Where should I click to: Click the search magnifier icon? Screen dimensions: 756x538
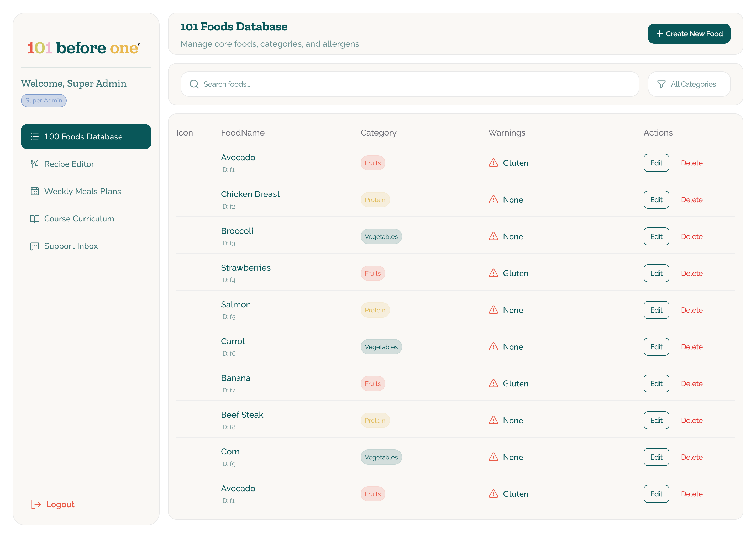click(194, 84)
